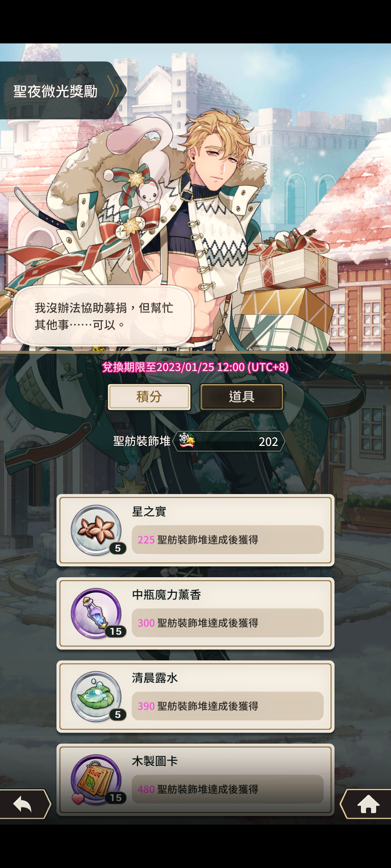The image size is (391, 868).
Task: Tap the 星之實 star fruit item icon
Action: pos(96,530)
